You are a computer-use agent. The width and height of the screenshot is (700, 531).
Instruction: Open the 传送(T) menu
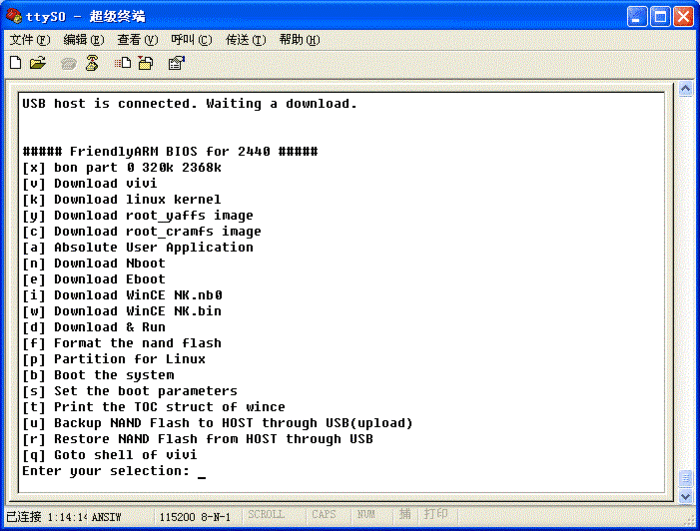click(246, 40)
